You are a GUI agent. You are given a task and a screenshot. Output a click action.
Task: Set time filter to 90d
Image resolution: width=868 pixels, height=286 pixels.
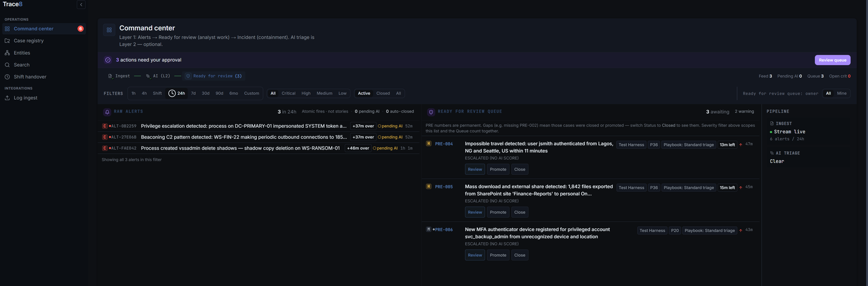[219, 93]
